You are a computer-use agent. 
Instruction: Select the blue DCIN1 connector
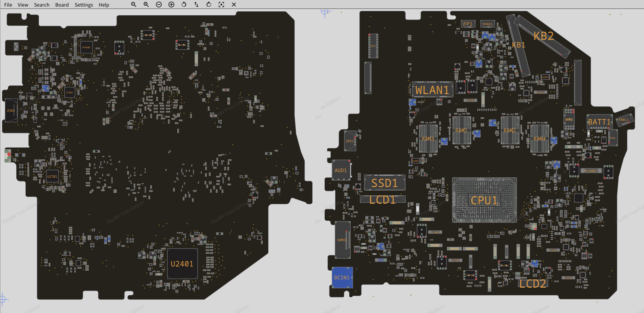(342, 278)
